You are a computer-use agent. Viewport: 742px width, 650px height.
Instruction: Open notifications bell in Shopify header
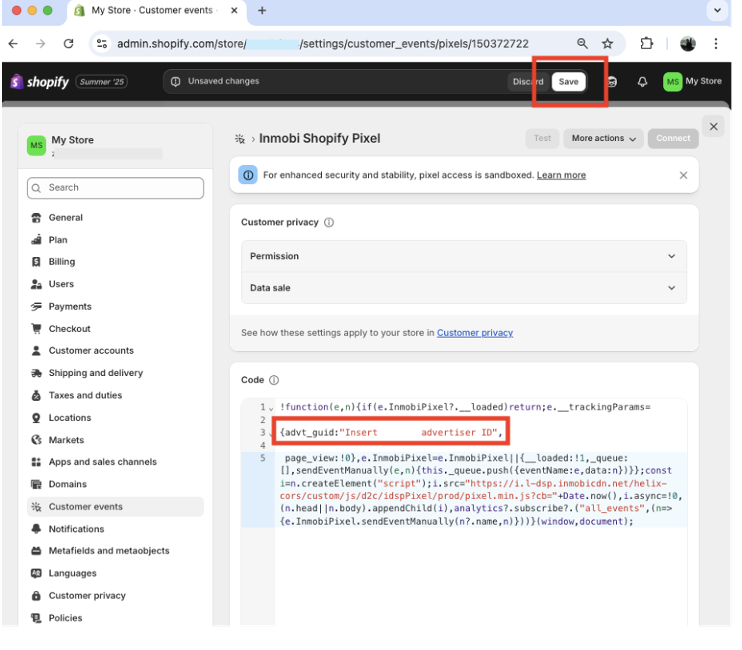coord(642,82)
